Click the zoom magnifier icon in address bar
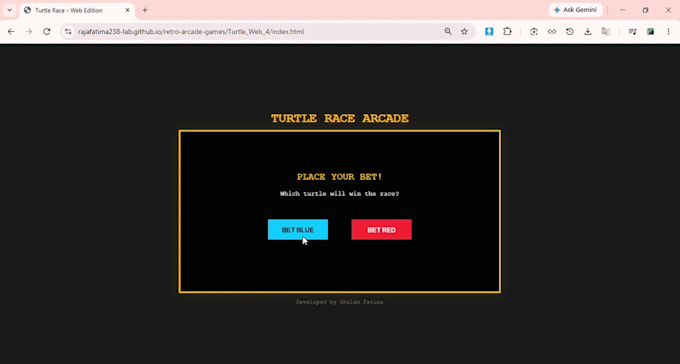Viewport: 680px width, 364px height. 448,32
